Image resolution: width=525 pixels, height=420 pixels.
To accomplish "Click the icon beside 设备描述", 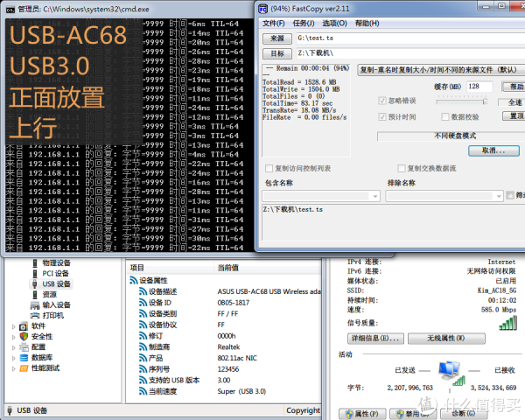I will point(143,291).
